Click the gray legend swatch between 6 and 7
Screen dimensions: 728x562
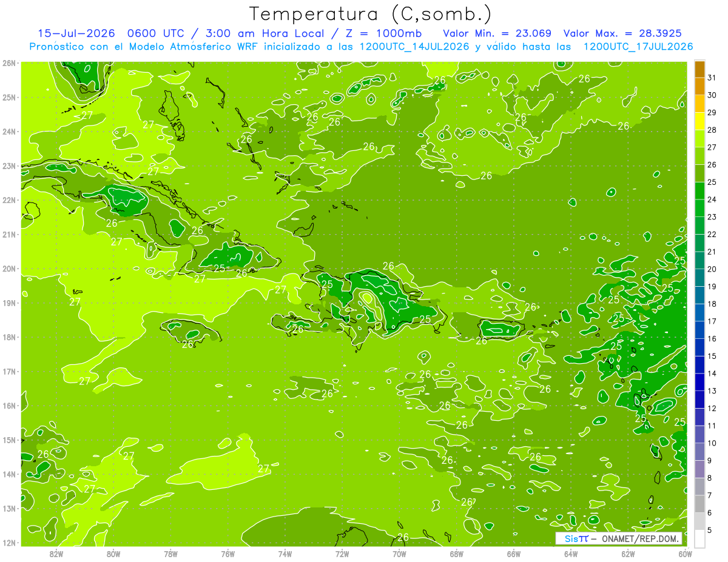[x=699, y=503]
